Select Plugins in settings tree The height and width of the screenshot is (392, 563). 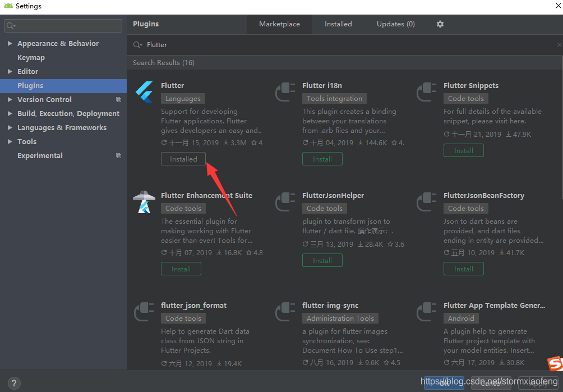coord(63,85)
